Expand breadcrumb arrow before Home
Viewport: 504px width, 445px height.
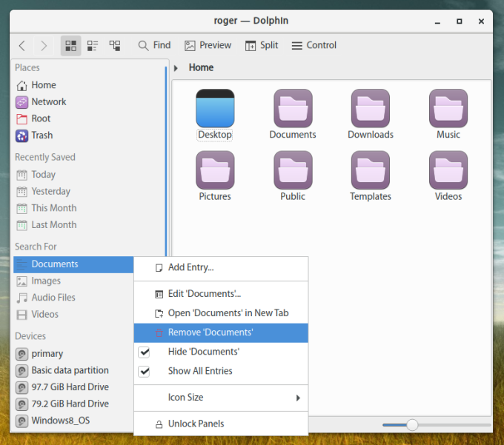point(176,68)
